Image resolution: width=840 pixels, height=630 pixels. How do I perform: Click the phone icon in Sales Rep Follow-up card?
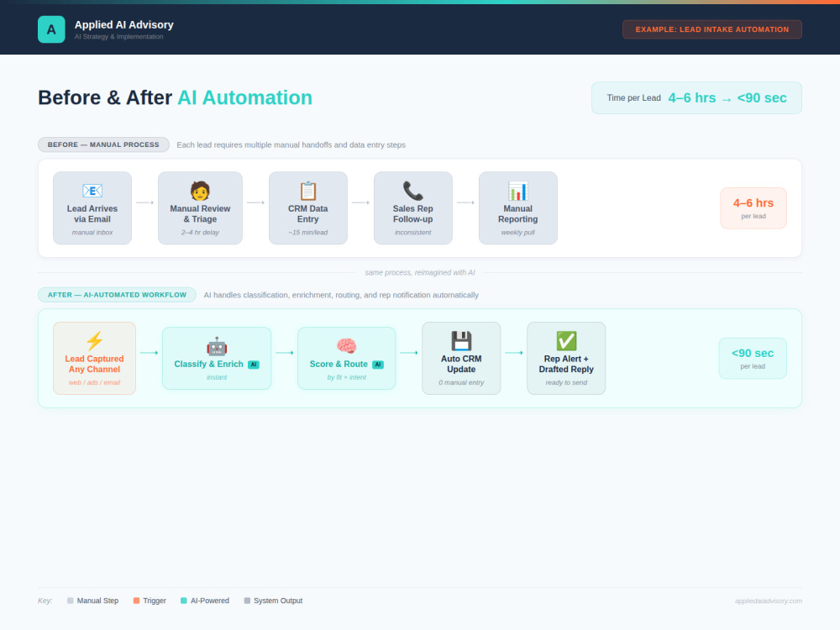[413, 191]
